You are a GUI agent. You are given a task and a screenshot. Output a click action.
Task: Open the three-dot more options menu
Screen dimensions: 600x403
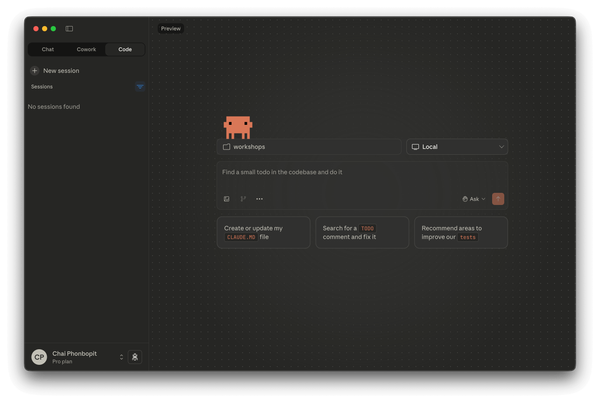click(x=259, y=199)
